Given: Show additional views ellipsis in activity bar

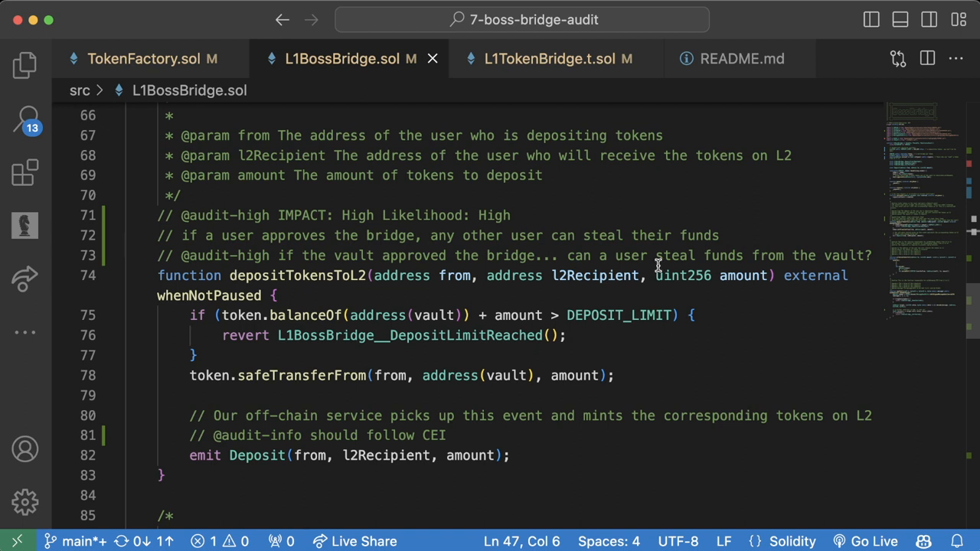Looking at the screenshot, I should (x=24, y=332).
